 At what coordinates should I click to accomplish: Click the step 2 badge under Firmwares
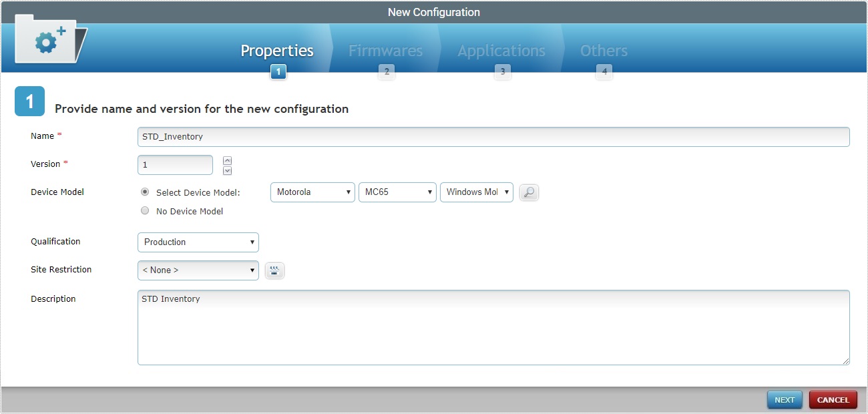coord(387,71)
